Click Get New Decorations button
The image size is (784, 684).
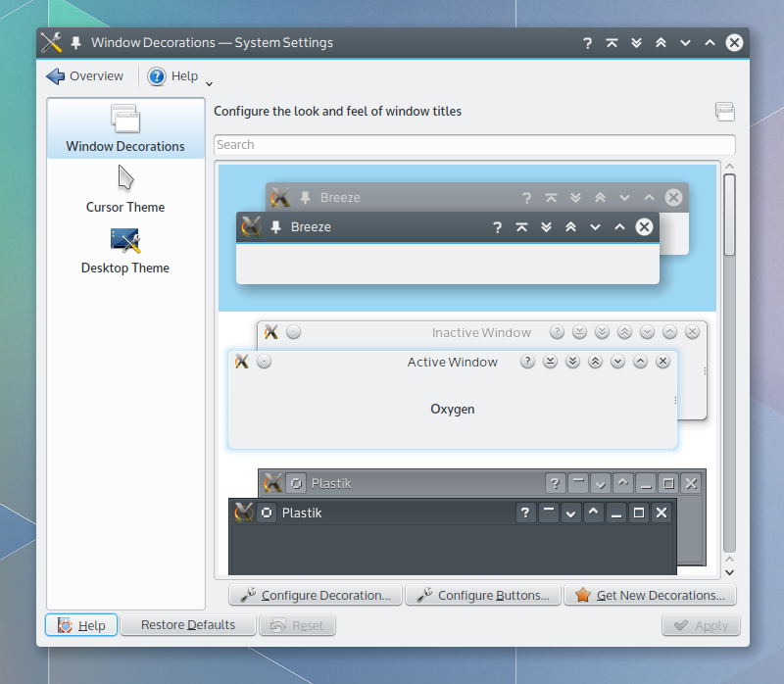pyautogui.click(x=650, y=596)
